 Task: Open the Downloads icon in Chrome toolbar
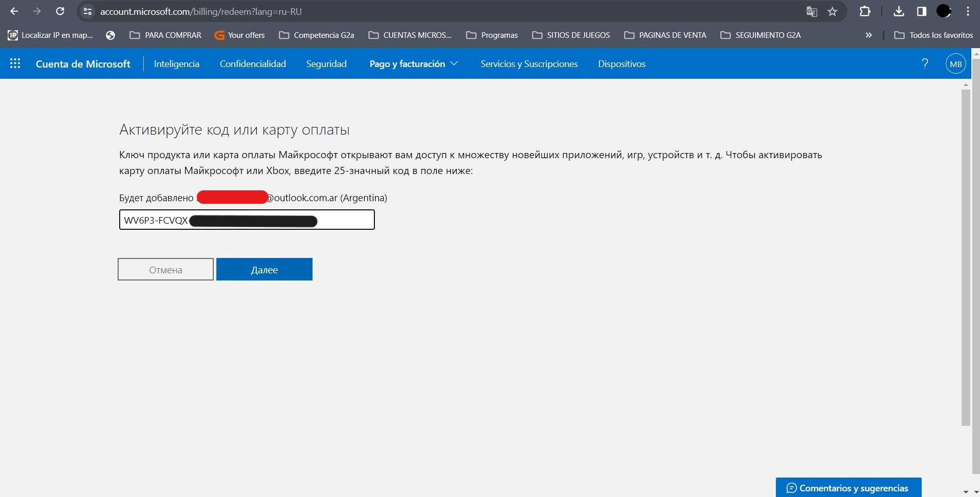[x=899, y=11]
